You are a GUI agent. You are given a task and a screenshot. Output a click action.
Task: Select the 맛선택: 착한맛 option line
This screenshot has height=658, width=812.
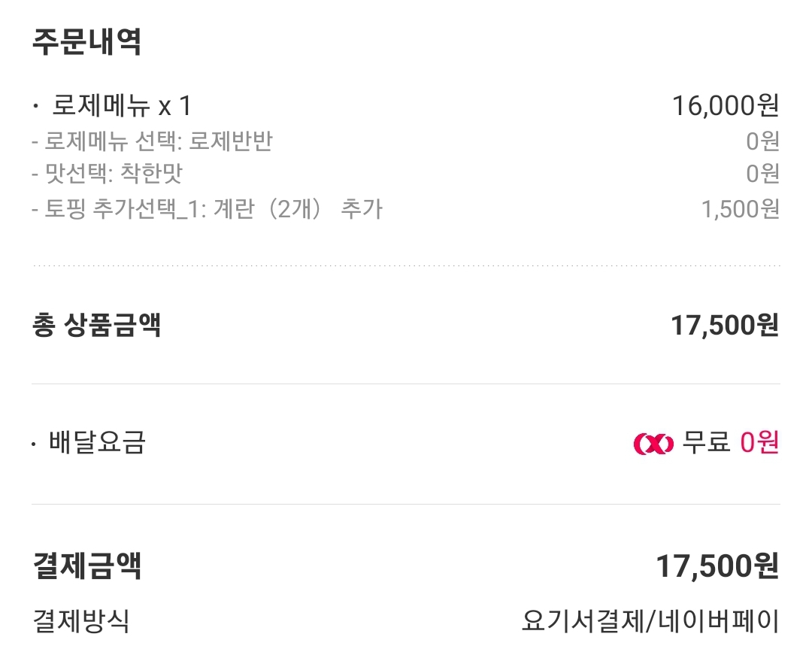coord(108,174)
